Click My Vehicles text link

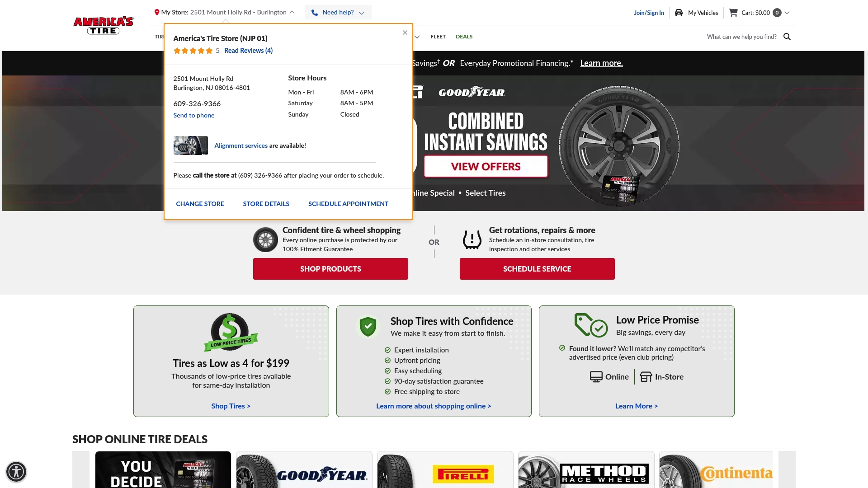click(703, 13)
